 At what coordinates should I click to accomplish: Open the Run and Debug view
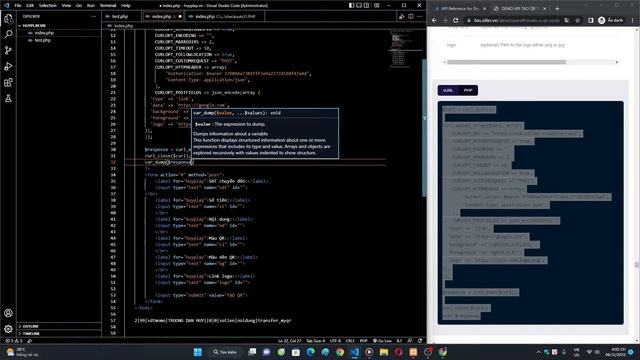(x=8, y=67)
